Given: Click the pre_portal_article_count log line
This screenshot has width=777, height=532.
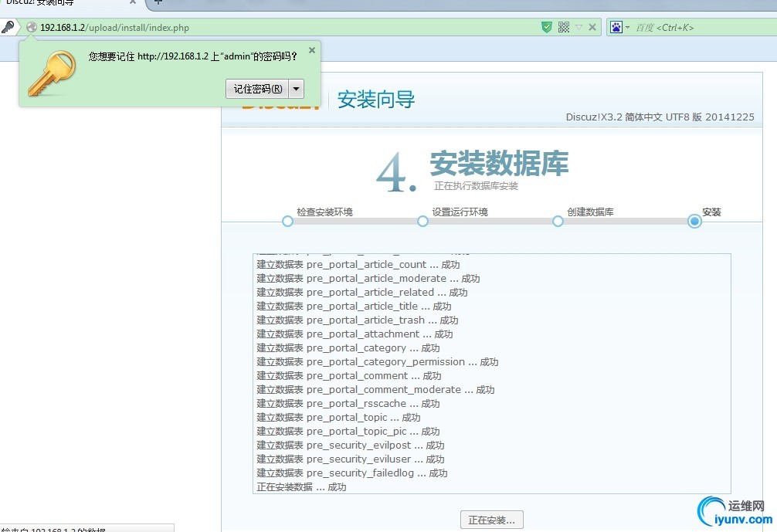Looking at the screenshot, I should (x=358, y=265).
